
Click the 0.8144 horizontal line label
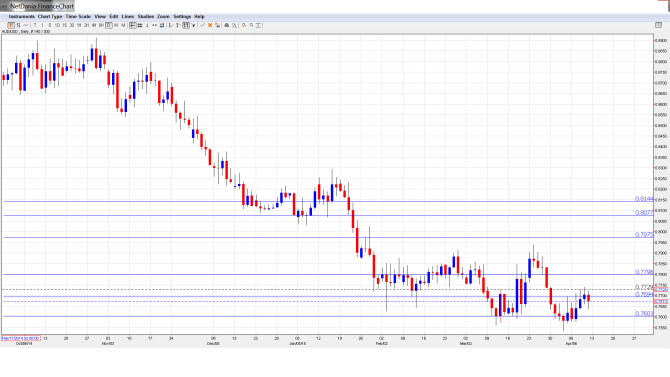[644, 199]
